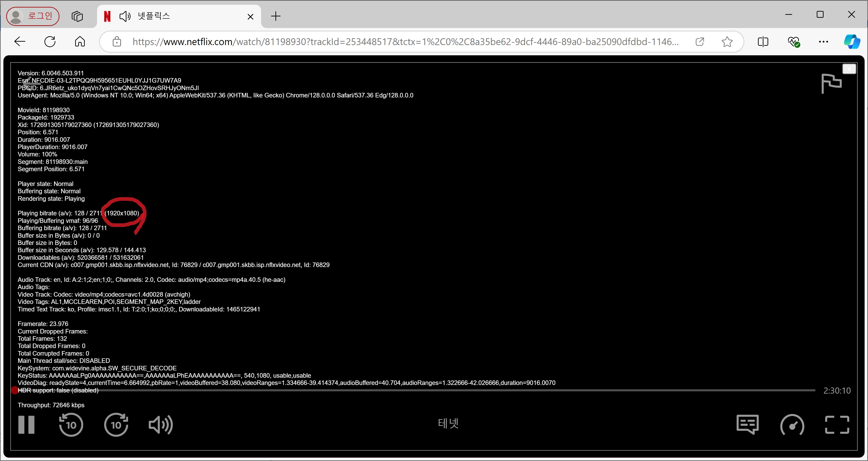Image resolution: width=868 pixels, height=461 pixels.
Task: Click Playing/Buffering vmaf: 96/96 line
Action: (58, 221)
